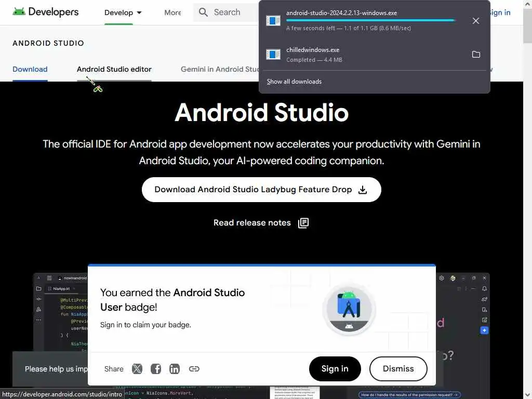Click the chilledwindows.exe file icon
The width and height of the screenshot is (532, 399).
coord(273,54)
